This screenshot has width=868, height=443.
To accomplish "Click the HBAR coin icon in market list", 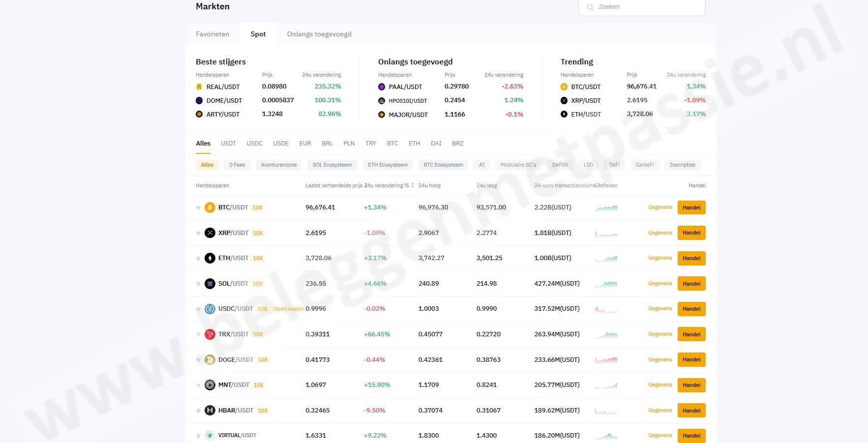I will [210, 411].
